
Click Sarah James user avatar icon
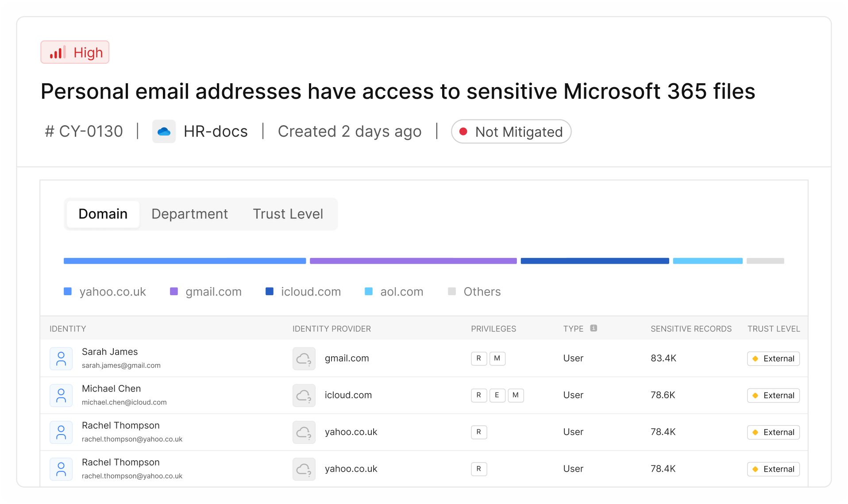pyautogui.click(x=61, y=358)
